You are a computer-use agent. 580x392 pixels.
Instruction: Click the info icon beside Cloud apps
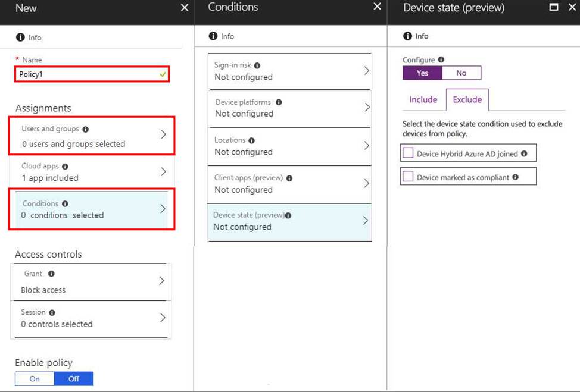click(65, 167)
